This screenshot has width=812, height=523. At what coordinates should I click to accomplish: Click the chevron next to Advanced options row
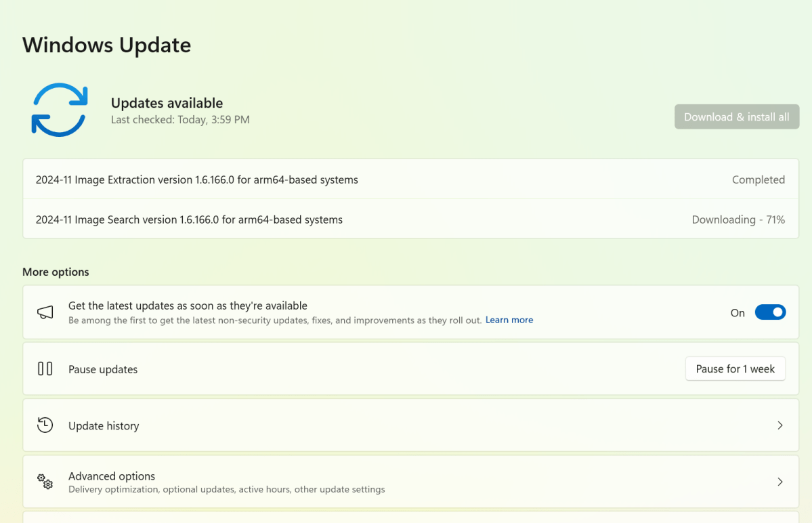pyautogui.click(x=779, y=482)
